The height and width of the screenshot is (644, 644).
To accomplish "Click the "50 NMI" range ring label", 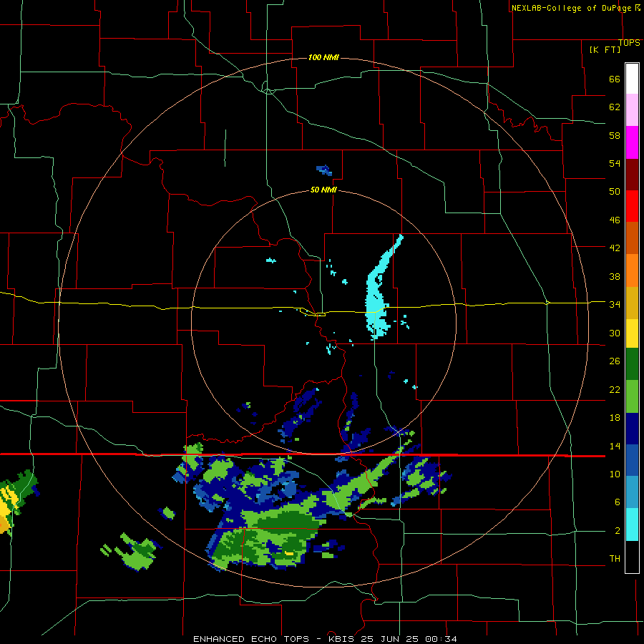I will click(323, 190).
